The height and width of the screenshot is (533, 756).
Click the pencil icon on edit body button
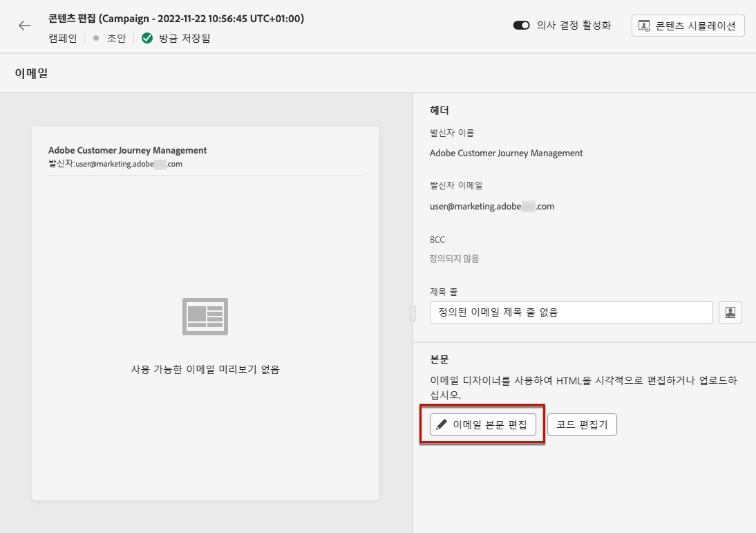pyautogui.click(x=441, y=424)
